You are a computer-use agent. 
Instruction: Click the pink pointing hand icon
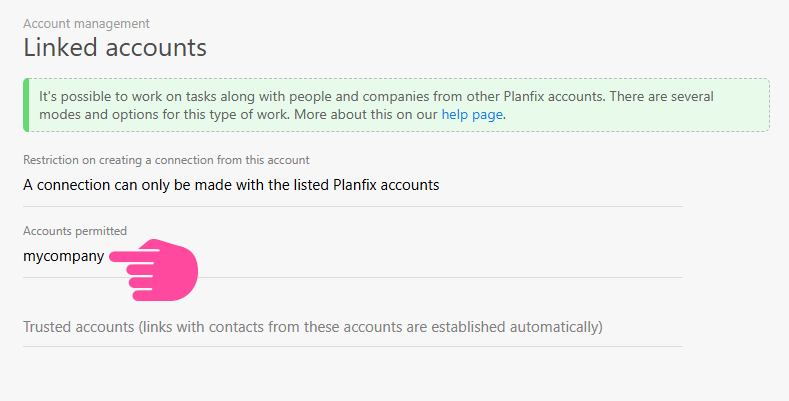(x=160, y=269)
